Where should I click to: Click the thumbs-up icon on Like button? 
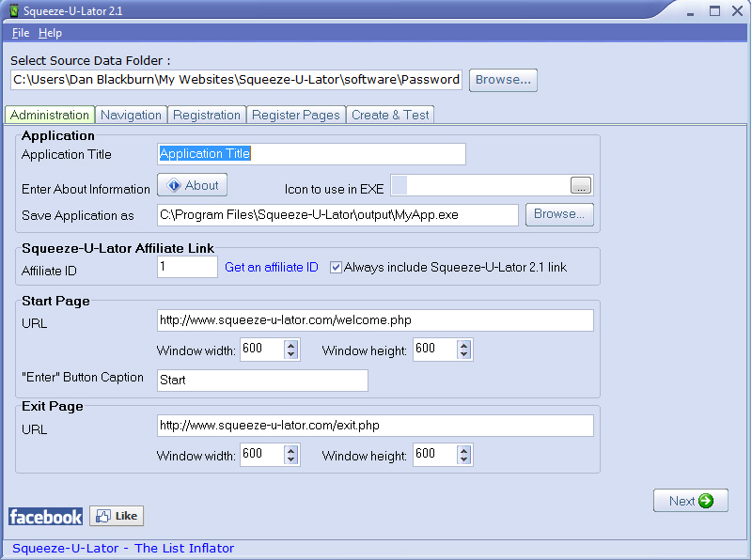(x=102, y=516)
